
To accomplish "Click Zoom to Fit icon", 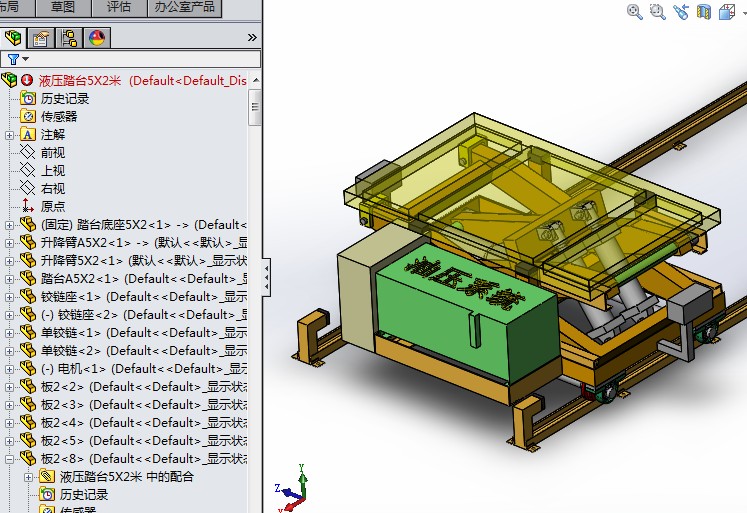I will click(635, 11).
